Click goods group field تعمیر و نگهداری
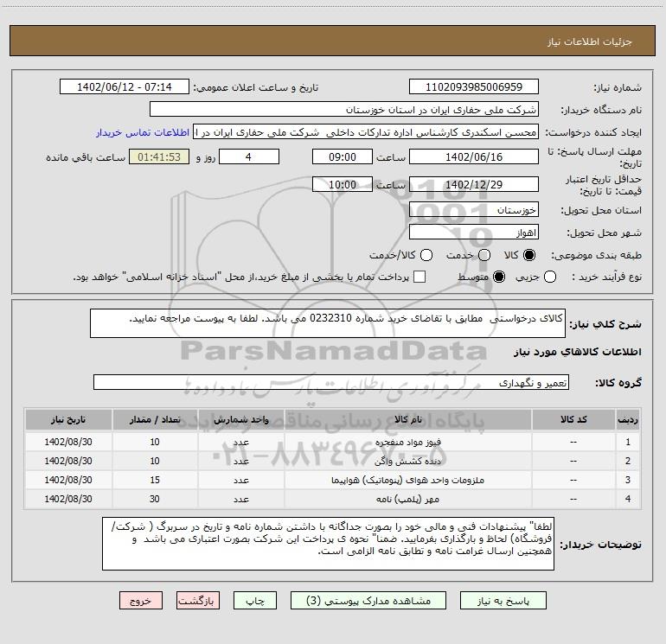Screen dimensions: 666x644 [331, 382]
